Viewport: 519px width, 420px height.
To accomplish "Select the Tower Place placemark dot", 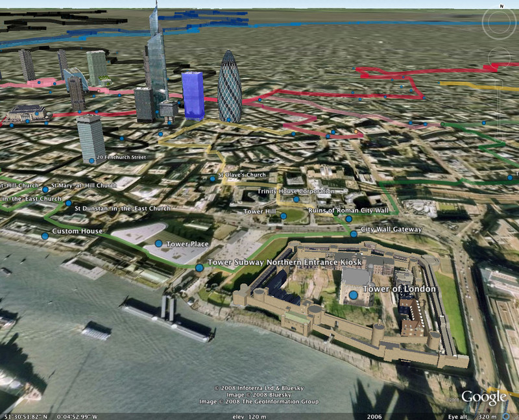I will (x=158, y=243).
